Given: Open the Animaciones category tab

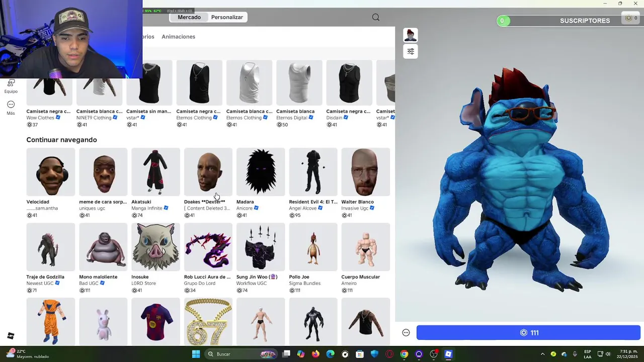Looking at the screenshot, I should click(178, 37).
